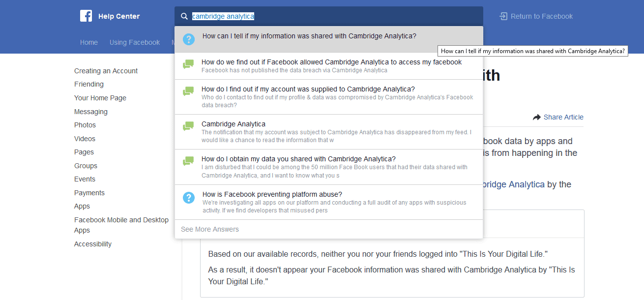
Task: Select the question mark icon on the first suggestion
Action: pos(188,39)
